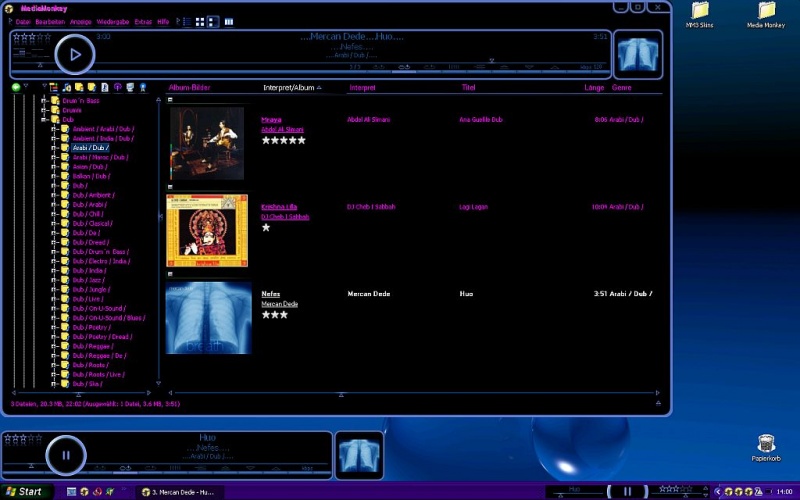Click Show Desktop quick launch icon

click(71, 492)
